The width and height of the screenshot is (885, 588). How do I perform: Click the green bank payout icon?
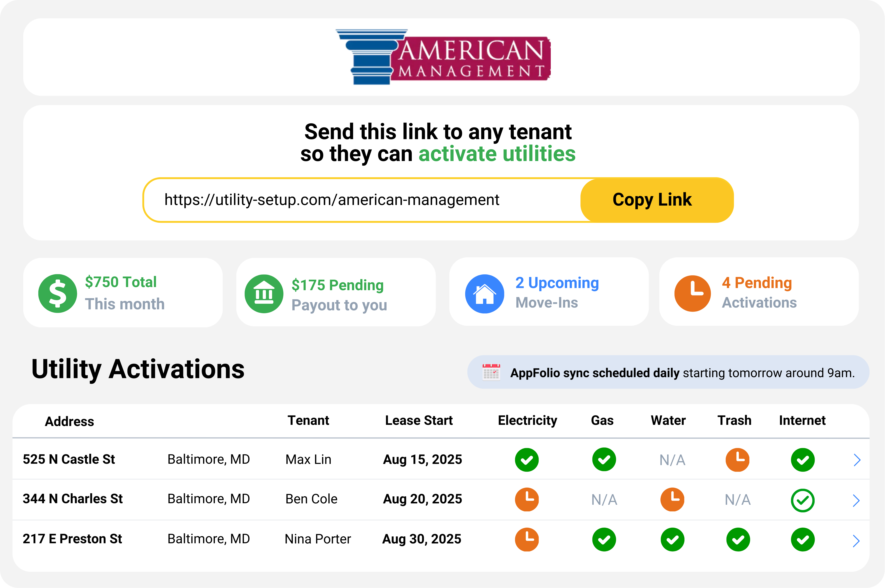pyautogui.click(x=264, y=294)
